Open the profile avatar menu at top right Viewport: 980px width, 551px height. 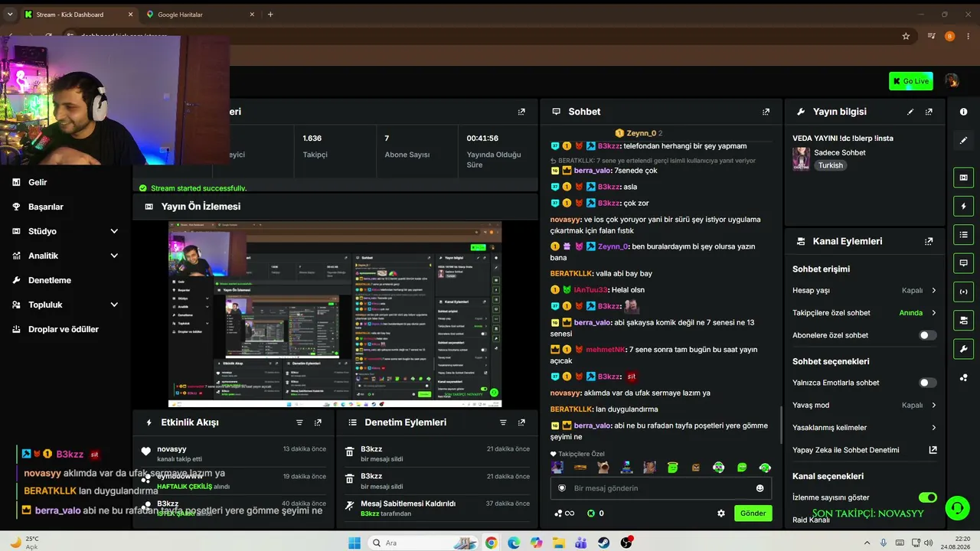[952, 81]
